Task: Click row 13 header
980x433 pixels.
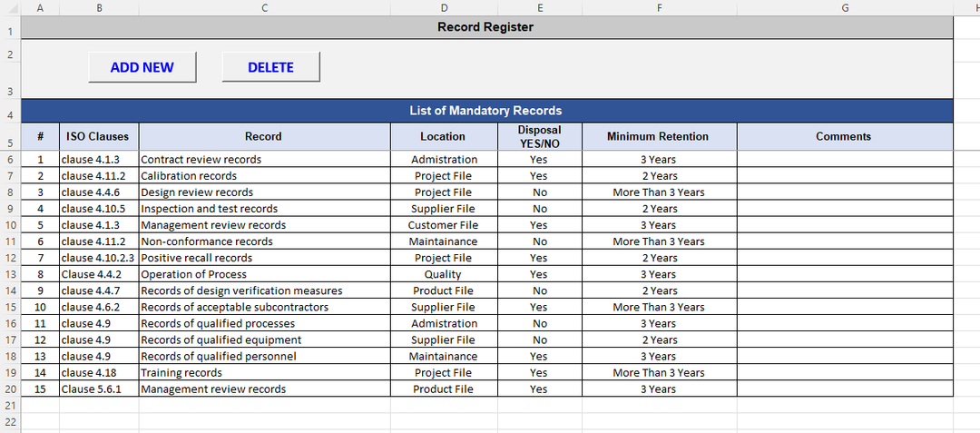Action: pyautogui.click(x=10, y=274)
